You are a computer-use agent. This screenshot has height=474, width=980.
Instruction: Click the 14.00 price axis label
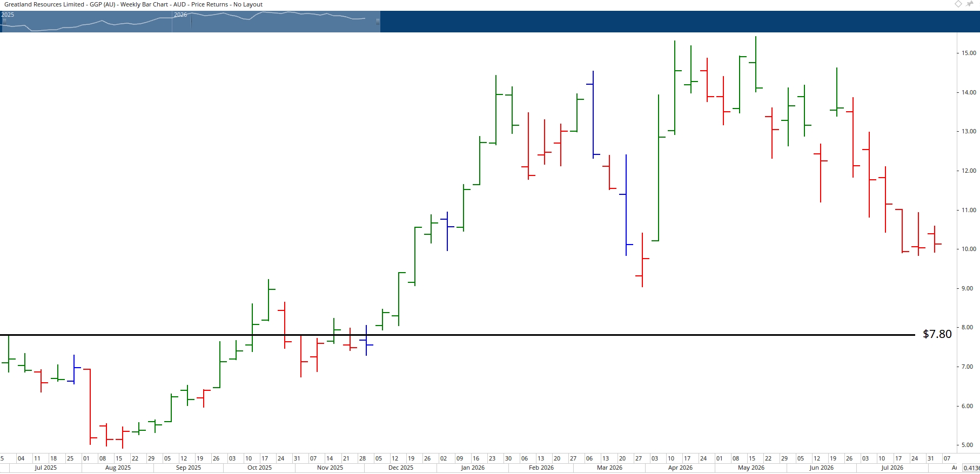(969, 92)
